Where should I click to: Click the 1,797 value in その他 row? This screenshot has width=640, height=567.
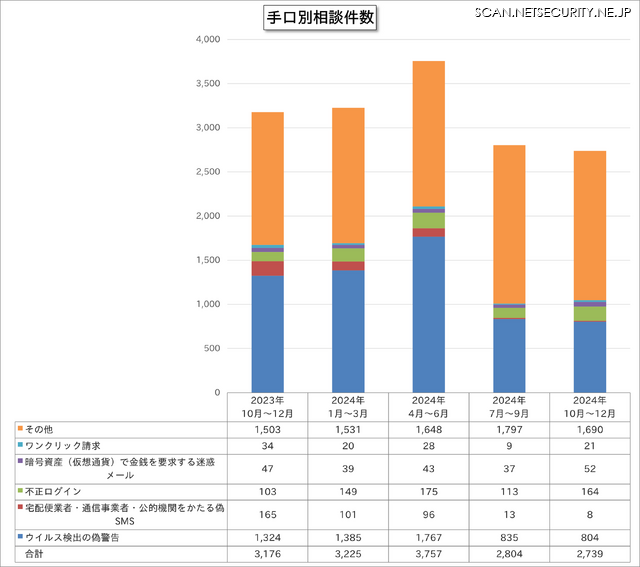(509, 428)
